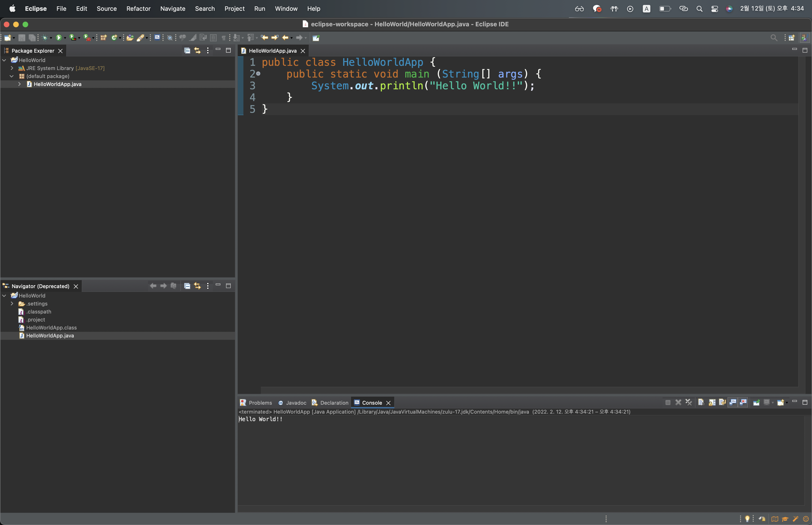Select HelloWorldApp.class in Navigator
Image resolution: width=812 pixels, height=525 pixels.
click(51, 328)
